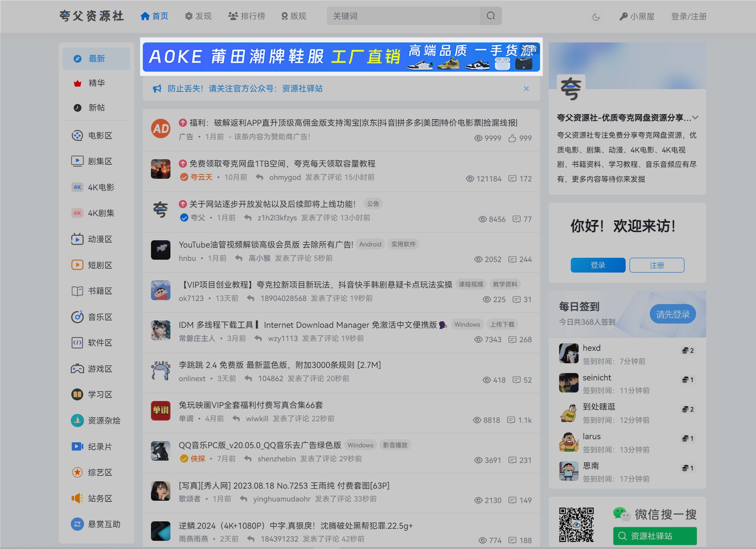Click the 教学资料 tag
Viewport: 756px width, 549px height.
coord(505,284)
